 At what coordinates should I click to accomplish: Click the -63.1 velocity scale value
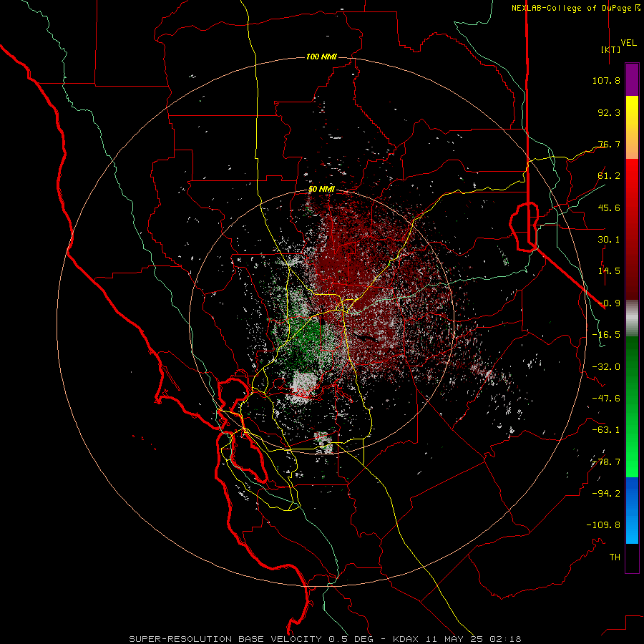[606, 430]
